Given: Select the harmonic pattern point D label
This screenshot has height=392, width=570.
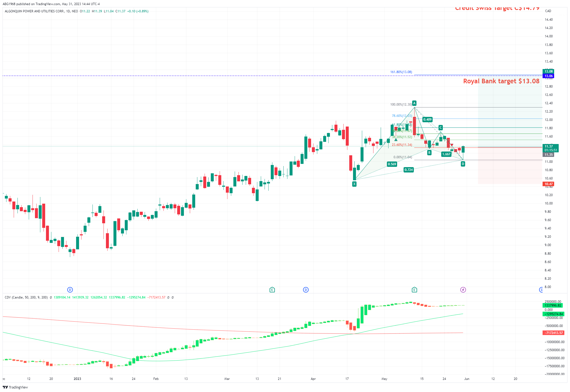Looking at the screenshot, I should tap(463, 164).
